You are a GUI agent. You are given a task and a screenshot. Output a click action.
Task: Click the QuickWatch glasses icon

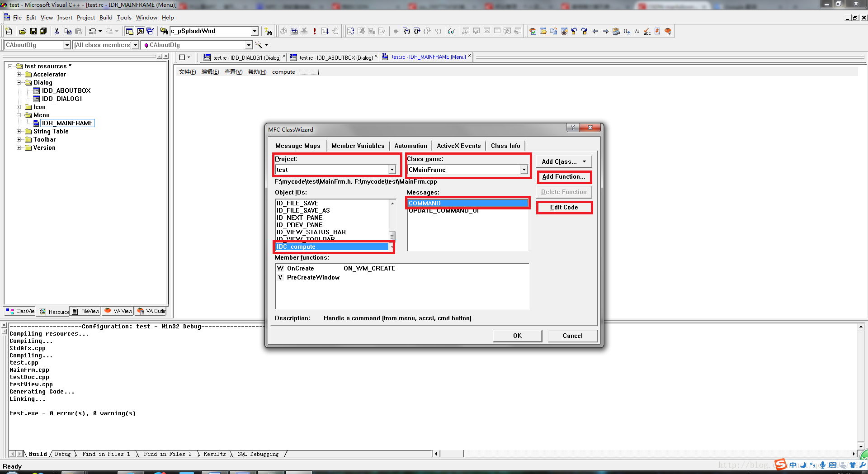(x=451, y=31)
